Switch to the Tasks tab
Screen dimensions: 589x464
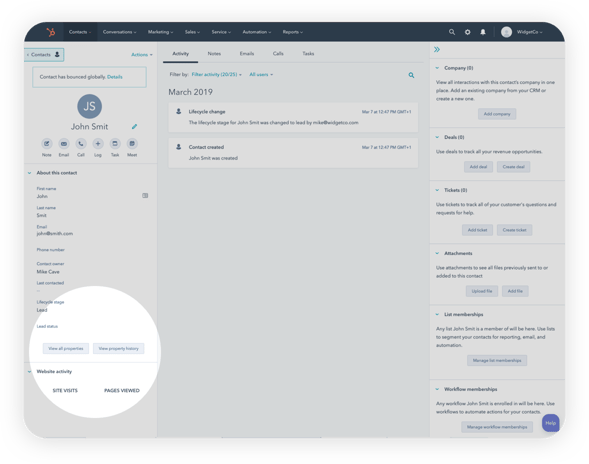coord(308,54)
